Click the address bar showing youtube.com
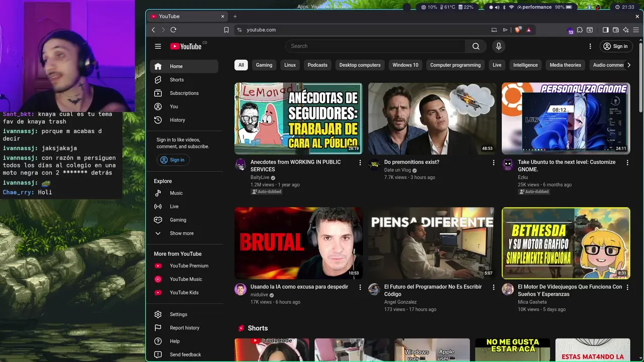This screenshot has width=644, height=362. pos(366,30)
